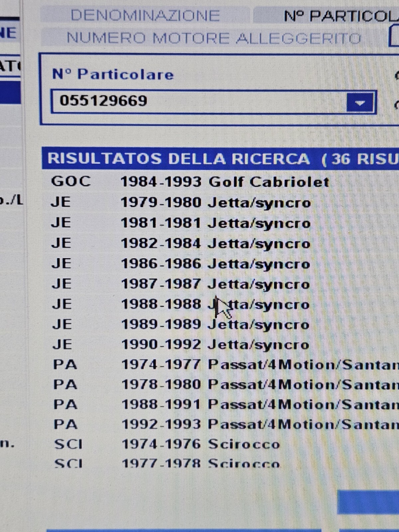The width and height of the screenshot is (399, 532).
Task: Open the N° Particolare dropdown arrow
Action: coord(360,102)
